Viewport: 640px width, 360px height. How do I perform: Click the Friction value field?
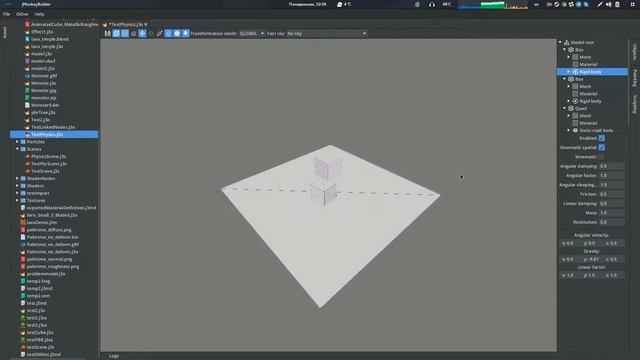611,194
